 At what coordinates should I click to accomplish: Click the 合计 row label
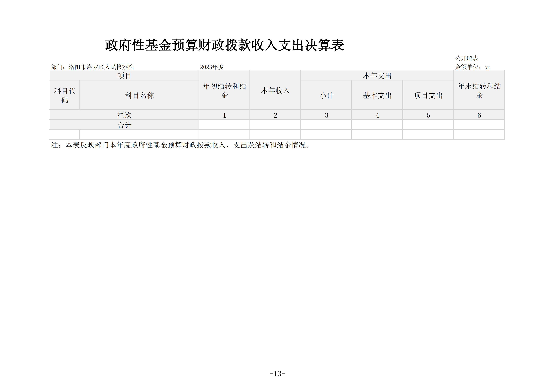click(x=124, y=125)
